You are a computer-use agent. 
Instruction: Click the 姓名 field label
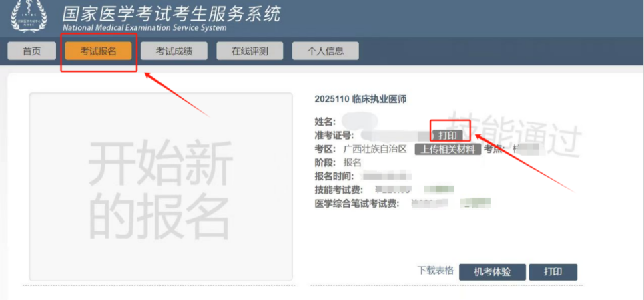[x=326, y=122]
